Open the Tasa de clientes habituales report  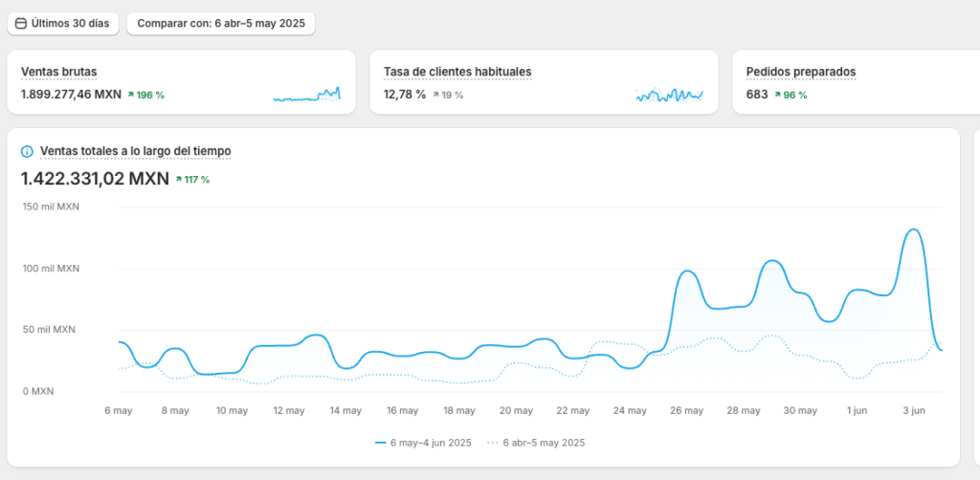point(457,72)
